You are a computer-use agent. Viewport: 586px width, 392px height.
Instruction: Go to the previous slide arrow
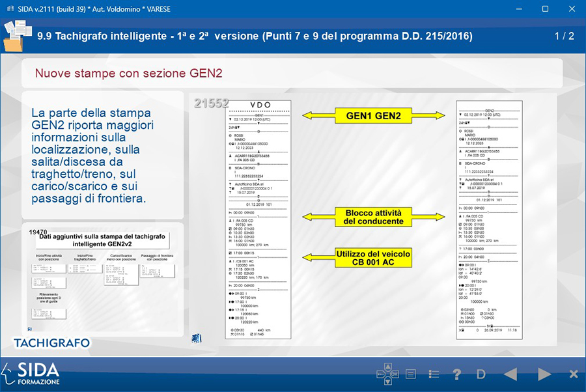tap(510, 374)
